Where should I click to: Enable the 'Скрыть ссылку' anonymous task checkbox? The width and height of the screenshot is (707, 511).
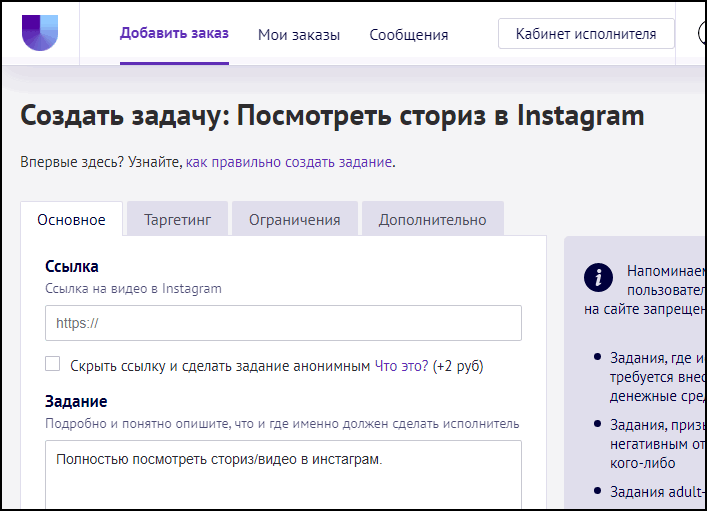[52, 364]
